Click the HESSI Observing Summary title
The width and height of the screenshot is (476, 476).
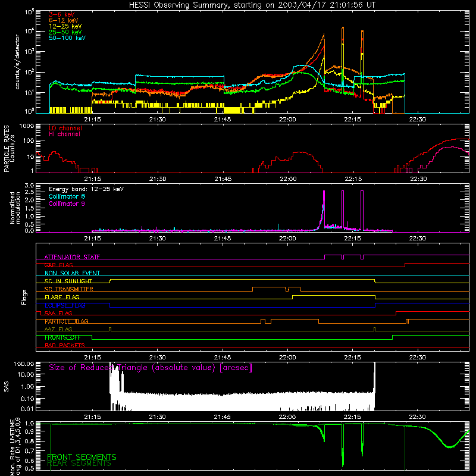point(252,5)
